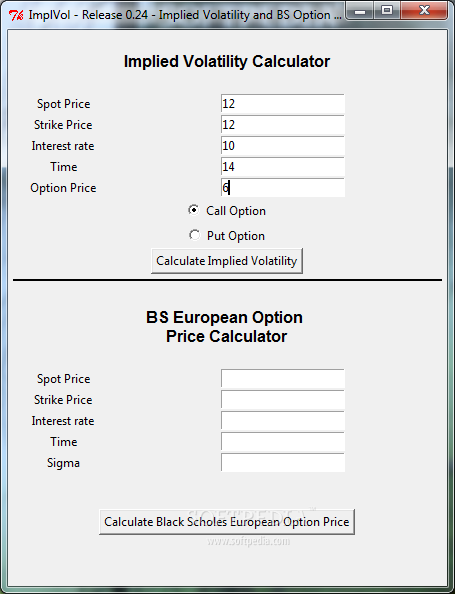Click Calculate Implied Volatility button
The width and height of the screenshot is (455, 594).
tap(227, 261)
